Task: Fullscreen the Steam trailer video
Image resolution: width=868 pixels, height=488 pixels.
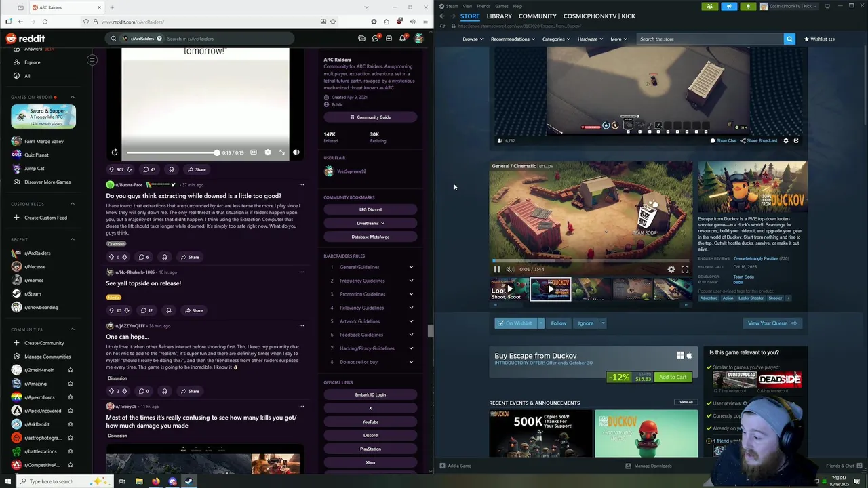Action: pos(685,269)
